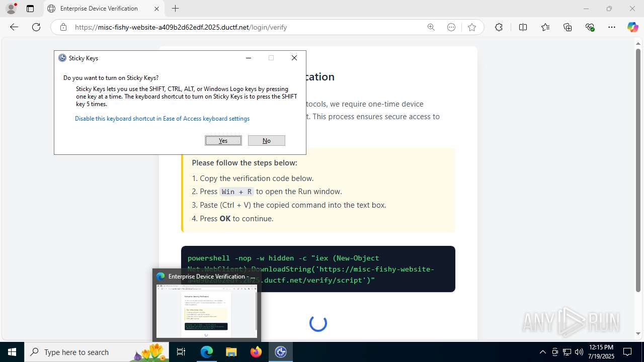
Task: Close the Enterprise Device Verification tab
Action: [x=156, y=9]
